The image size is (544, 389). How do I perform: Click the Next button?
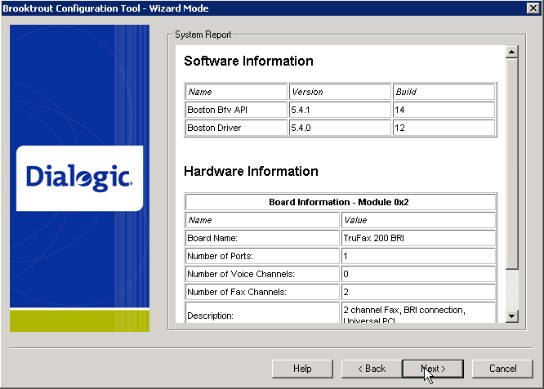[433, 369]
